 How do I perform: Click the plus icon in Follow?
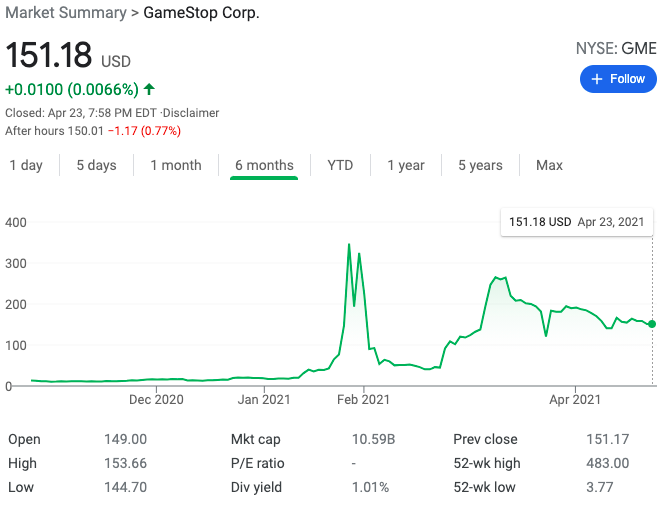point(597,79)
